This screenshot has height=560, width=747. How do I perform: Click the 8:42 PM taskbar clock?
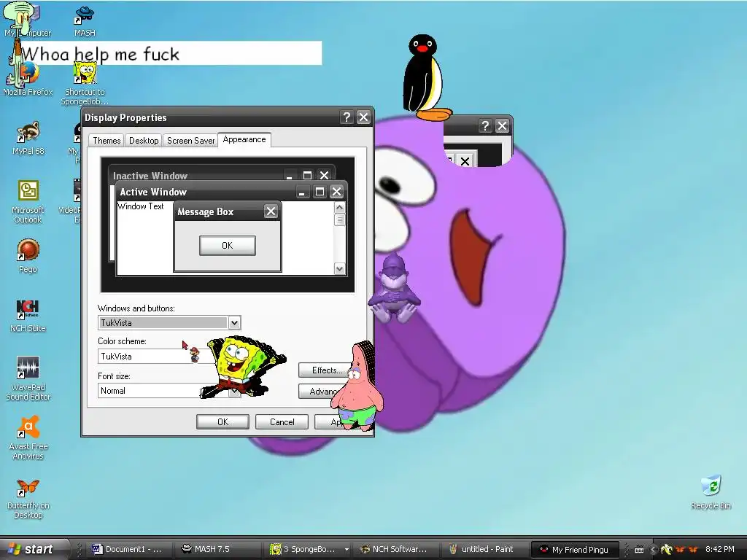coord(720,549)
